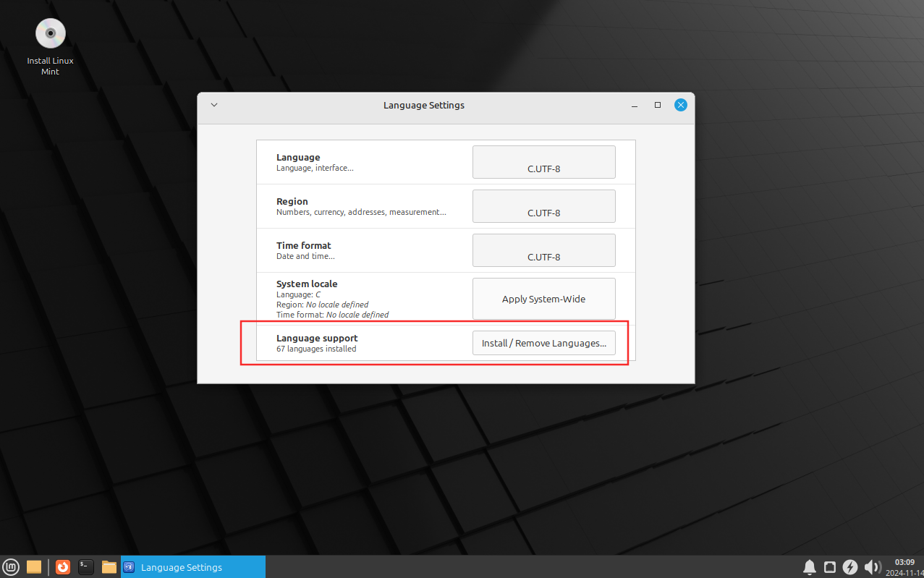Close the Language Settings window
Image resolution: width=924 pixels, height=578 pixels.
pos(681,105)
